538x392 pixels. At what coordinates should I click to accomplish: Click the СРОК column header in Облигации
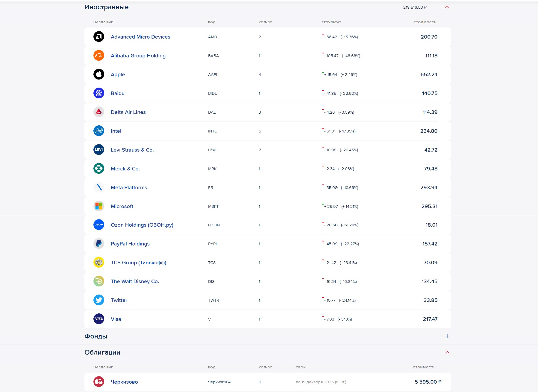pyautogui.click(x=301, y=367)
